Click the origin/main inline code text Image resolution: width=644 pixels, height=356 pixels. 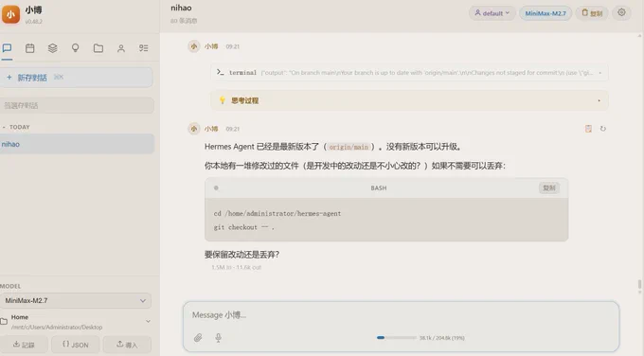(349, 147)
